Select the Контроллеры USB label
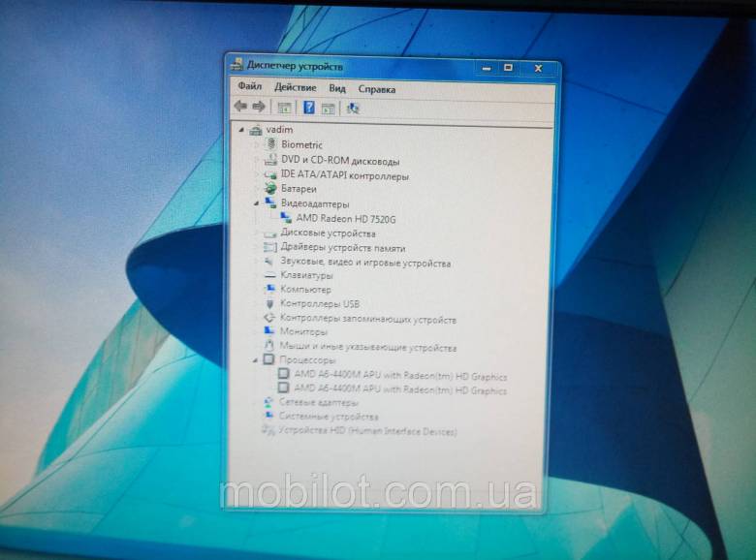Screen dimensions: 756x560 tap(320, 304)
